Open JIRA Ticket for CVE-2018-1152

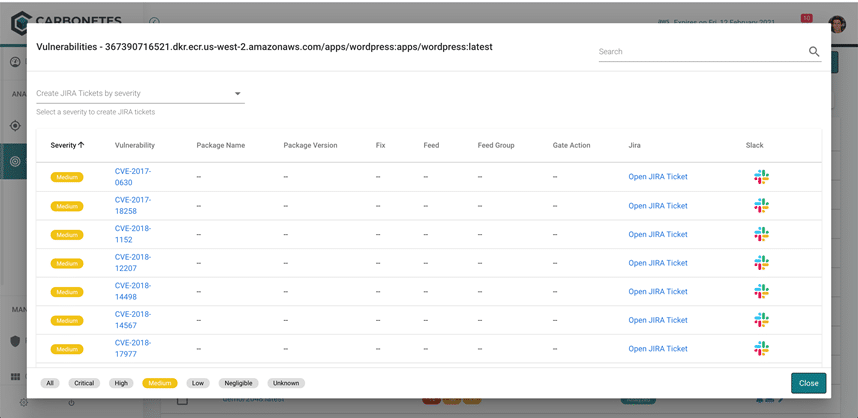coord(658,234)
